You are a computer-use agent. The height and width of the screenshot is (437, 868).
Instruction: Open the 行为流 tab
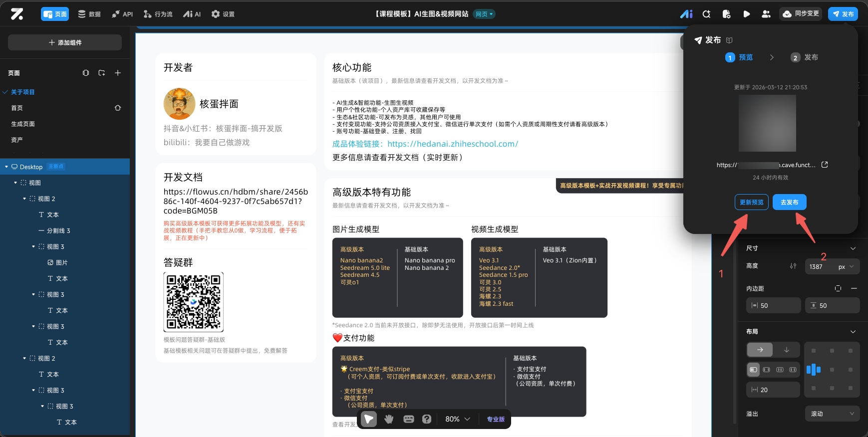(x=158, y=14)
